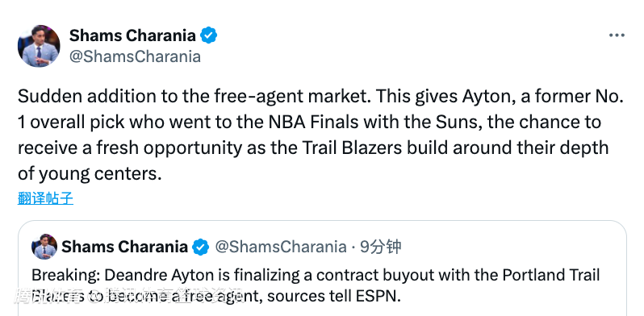Click the Shams Charania name in quoted post

pyautogui.click(x=125, y=247)
